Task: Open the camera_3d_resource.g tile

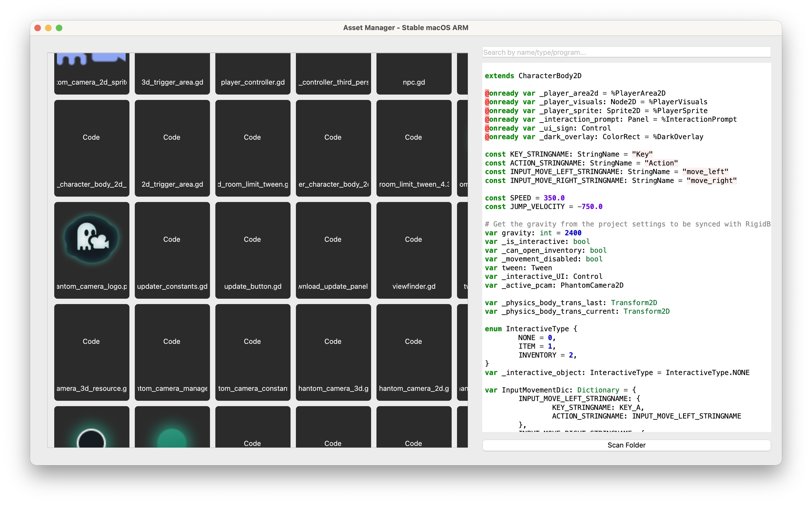Action: pos(92,352)
